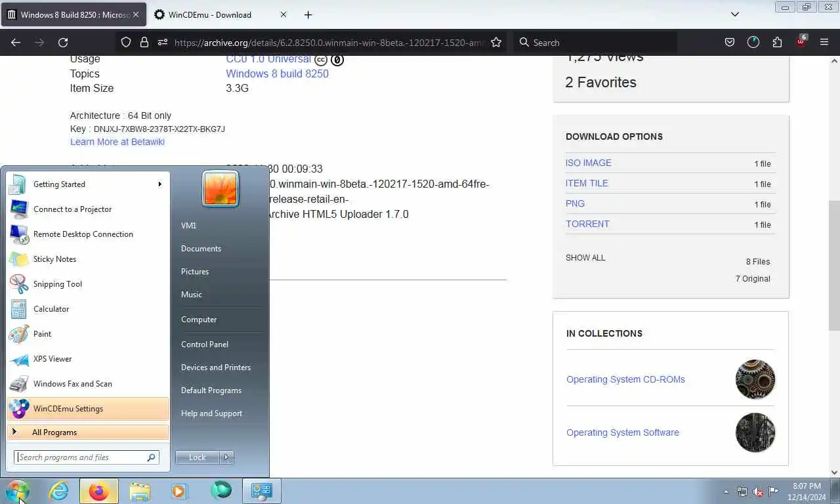840x504 pixels.
Task: Click the Action Center flag icon
Action: coord(774,492)
